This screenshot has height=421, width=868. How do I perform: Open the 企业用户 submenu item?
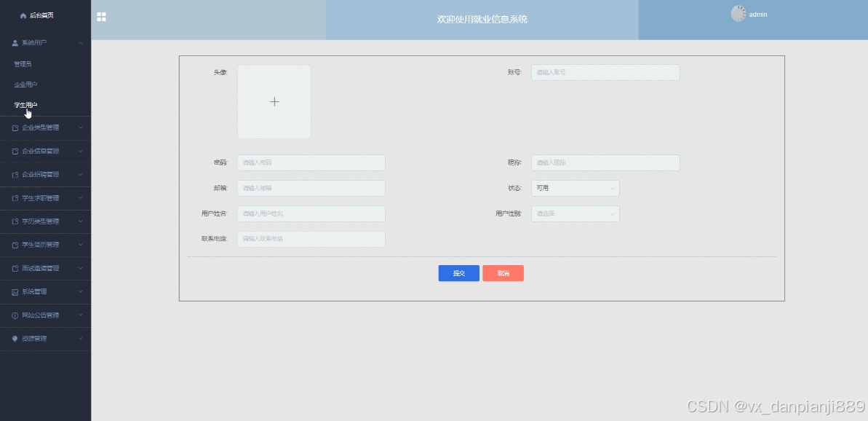coord(25,84)
